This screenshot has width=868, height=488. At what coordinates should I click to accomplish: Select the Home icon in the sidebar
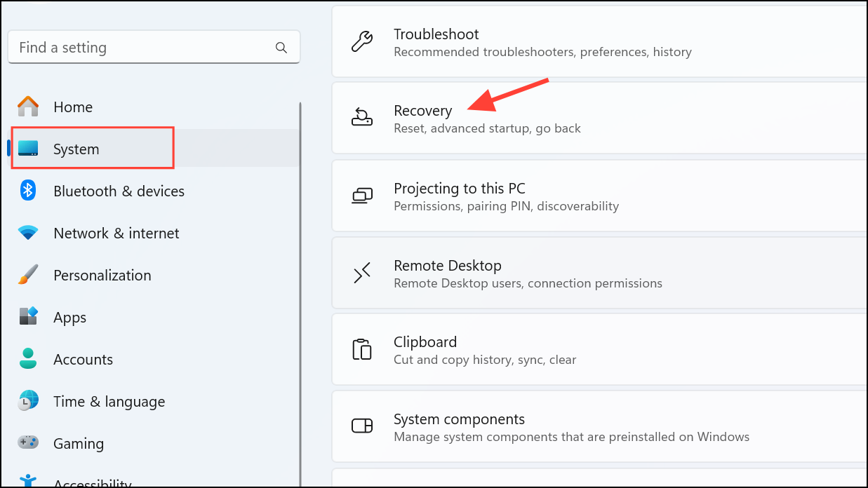tap(27, 107)
